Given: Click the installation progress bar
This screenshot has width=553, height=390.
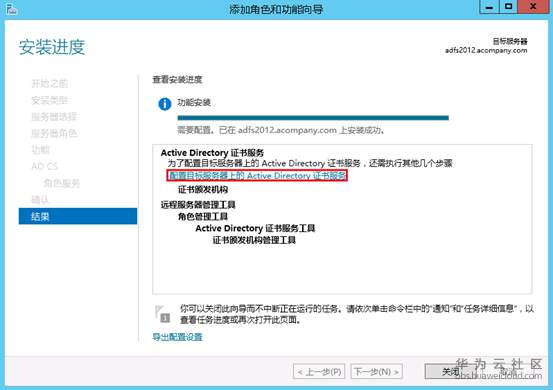Looking at the screenshot, I should click(313, 118).
